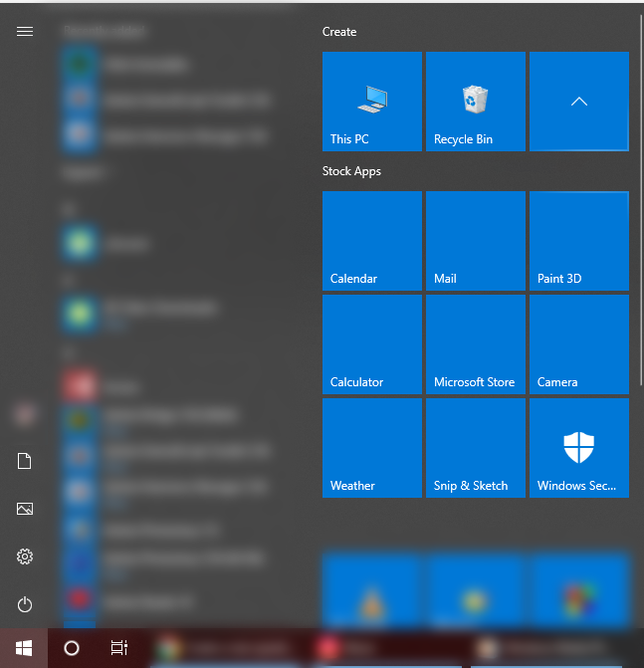This screenshot has width=644, height=668.
Task: Open Task View on the taskbar
Action: click(x=119, y=648)
